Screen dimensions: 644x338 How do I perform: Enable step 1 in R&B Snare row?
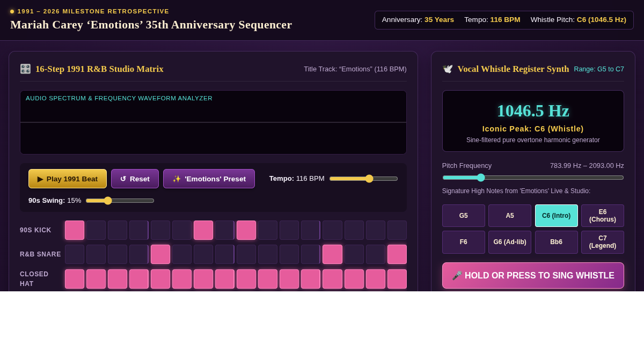click(75, 254)
